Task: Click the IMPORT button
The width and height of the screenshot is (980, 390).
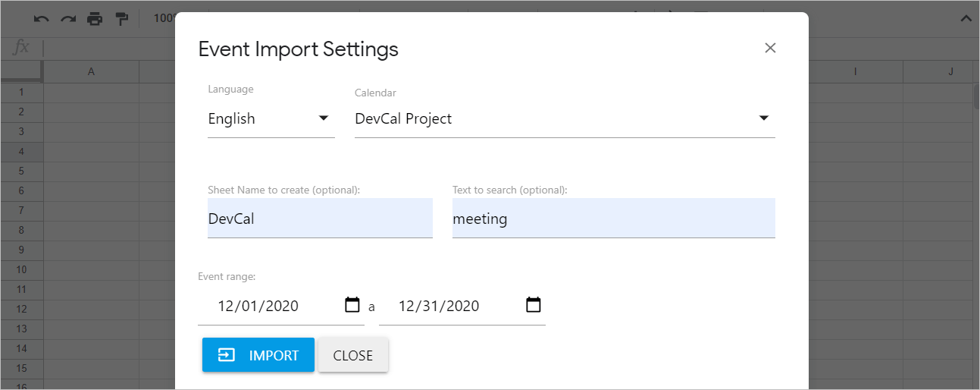Action: (x=258, y=355)
